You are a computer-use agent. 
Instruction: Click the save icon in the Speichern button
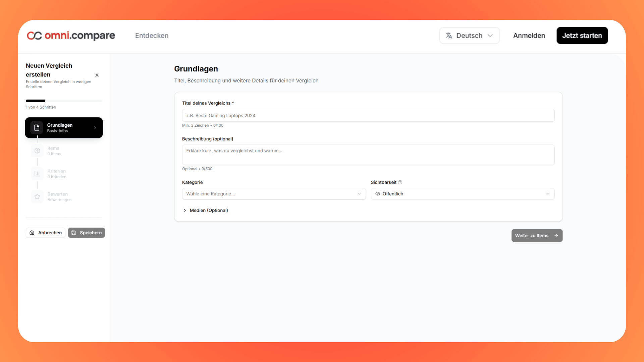point(74,233)
